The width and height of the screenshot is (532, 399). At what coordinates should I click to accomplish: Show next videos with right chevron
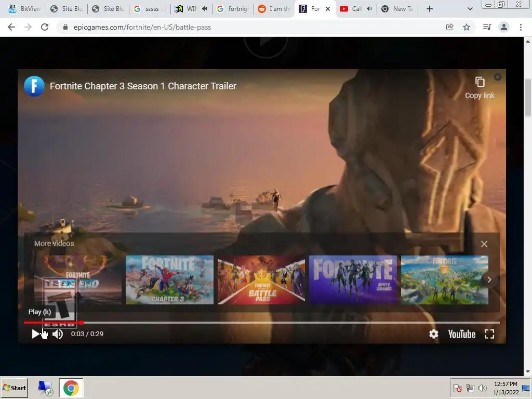tap(489, 280)
